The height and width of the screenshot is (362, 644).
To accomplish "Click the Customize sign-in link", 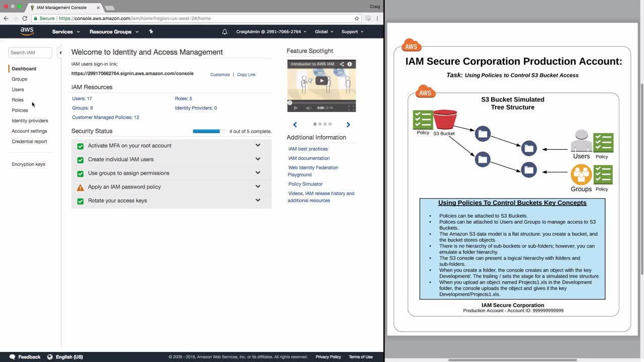I will (x=220, y=75).
